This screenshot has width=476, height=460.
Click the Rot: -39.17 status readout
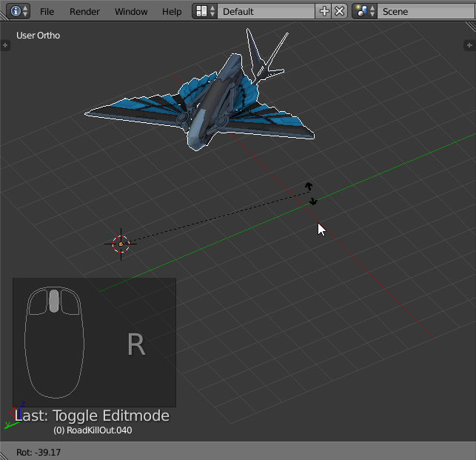38,453
